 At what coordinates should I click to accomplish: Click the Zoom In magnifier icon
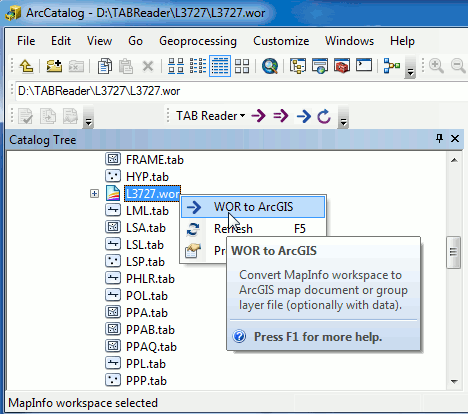pos(436,66)
